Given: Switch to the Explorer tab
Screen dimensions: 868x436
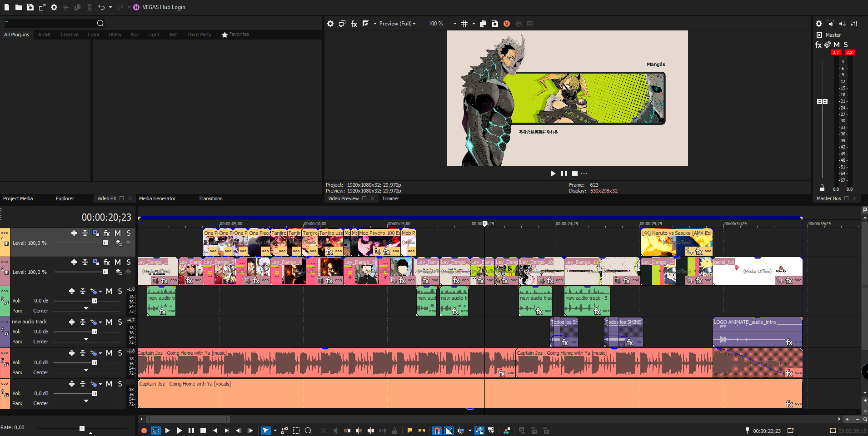Looking at the screenshot, I should [x=65, y=198].
